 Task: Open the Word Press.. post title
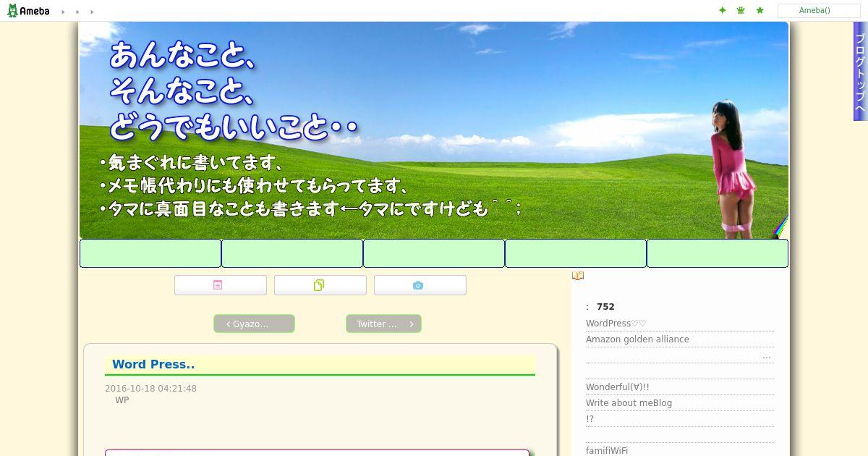[153, 365]
